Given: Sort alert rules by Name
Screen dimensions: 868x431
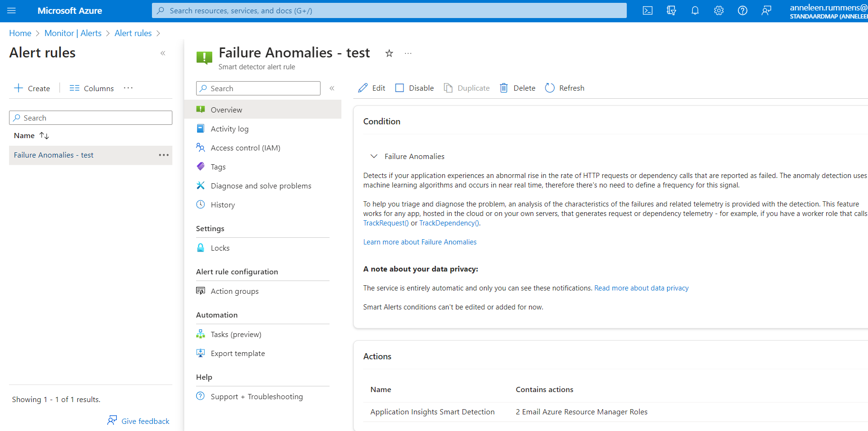Looking at the screenshot, I should pyautogui.click(x=31, y=135).
